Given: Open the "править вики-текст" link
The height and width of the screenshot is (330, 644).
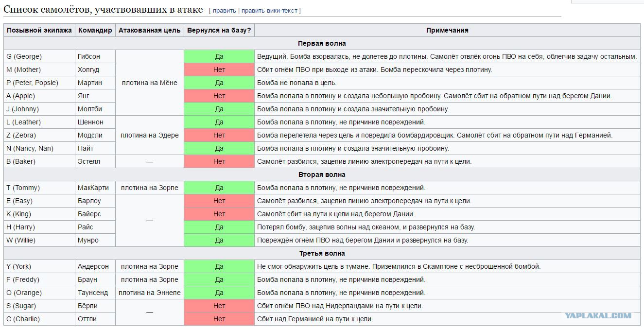Looking at the screenshot, I should pos(269,10).
